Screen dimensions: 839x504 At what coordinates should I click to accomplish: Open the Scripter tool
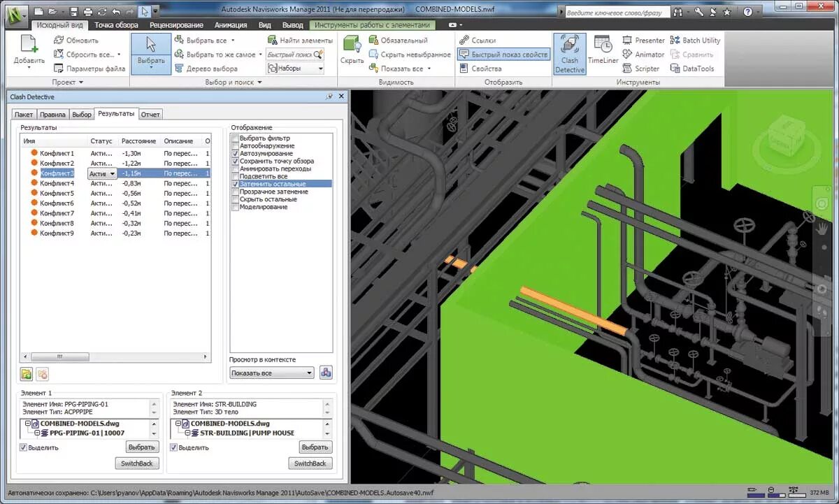coord(640,69)
